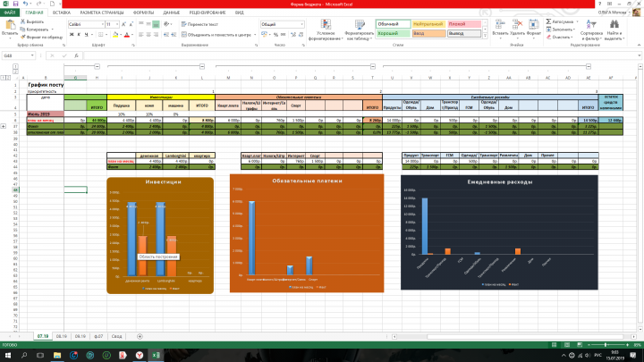
Task: Expand the formula bar with its arrow
Action: coord(639,55)
